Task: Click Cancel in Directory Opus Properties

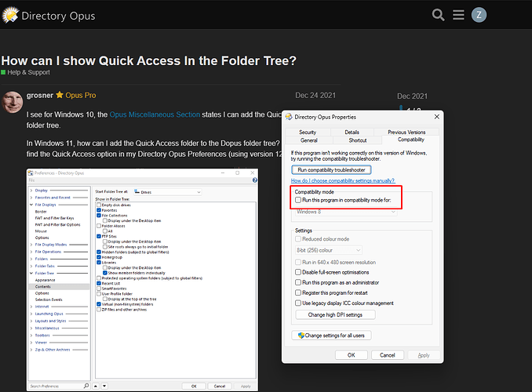Action: pyautogui.click(x=387, y=355)
